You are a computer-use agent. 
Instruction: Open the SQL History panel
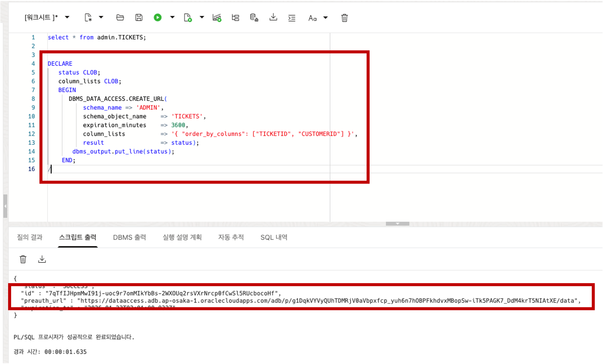click(x=254, y=17)
